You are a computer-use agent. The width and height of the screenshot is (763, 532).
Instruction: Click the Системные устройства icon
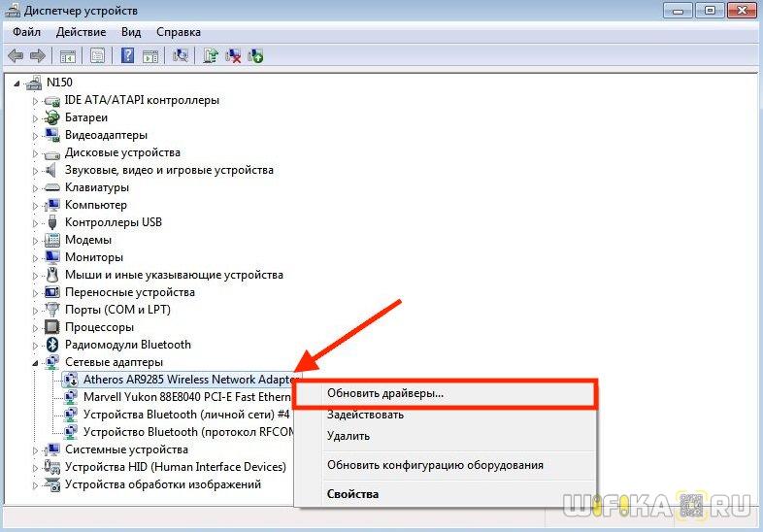pyautogui.click(x=51, y=449)
